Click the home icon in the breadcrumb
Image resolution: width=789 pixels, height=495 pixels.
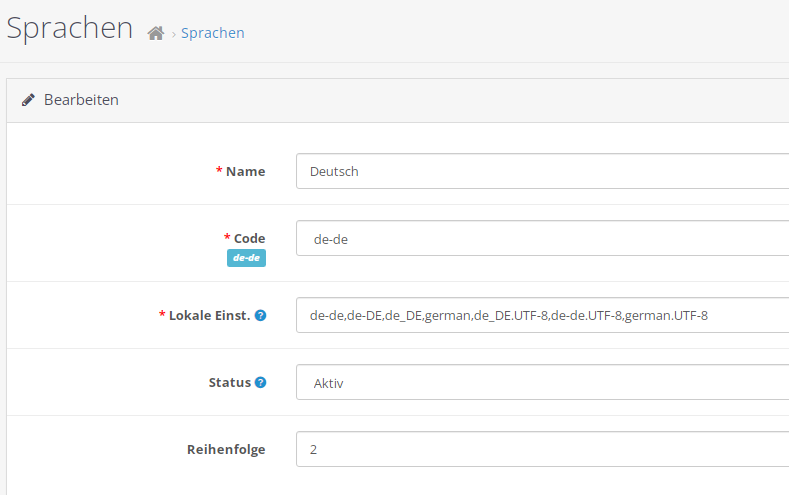(155, 33)
